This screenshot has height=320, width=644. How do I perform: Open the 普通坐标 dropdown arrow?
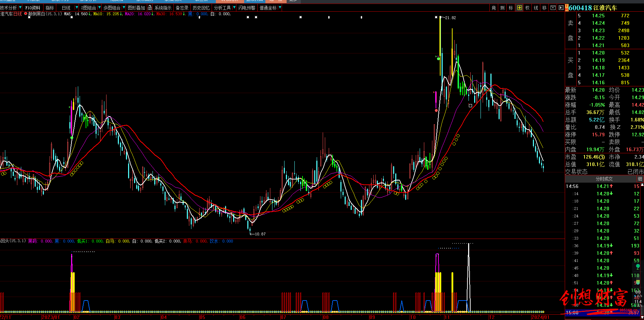coord(280,8)
